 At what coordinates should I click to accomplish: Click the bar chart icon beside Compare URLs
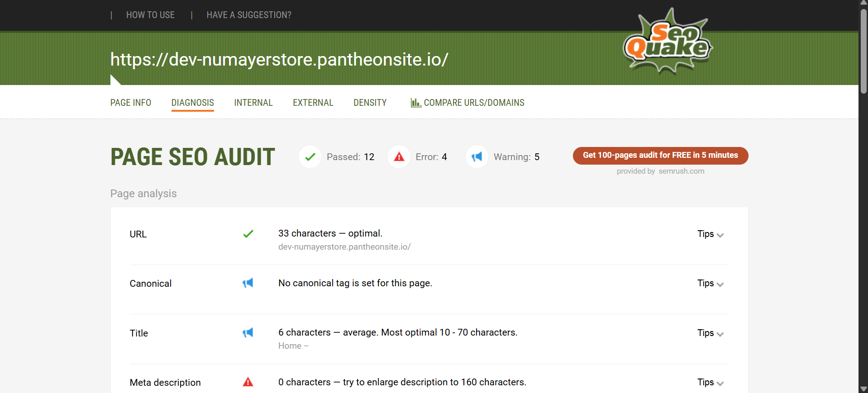415,103
